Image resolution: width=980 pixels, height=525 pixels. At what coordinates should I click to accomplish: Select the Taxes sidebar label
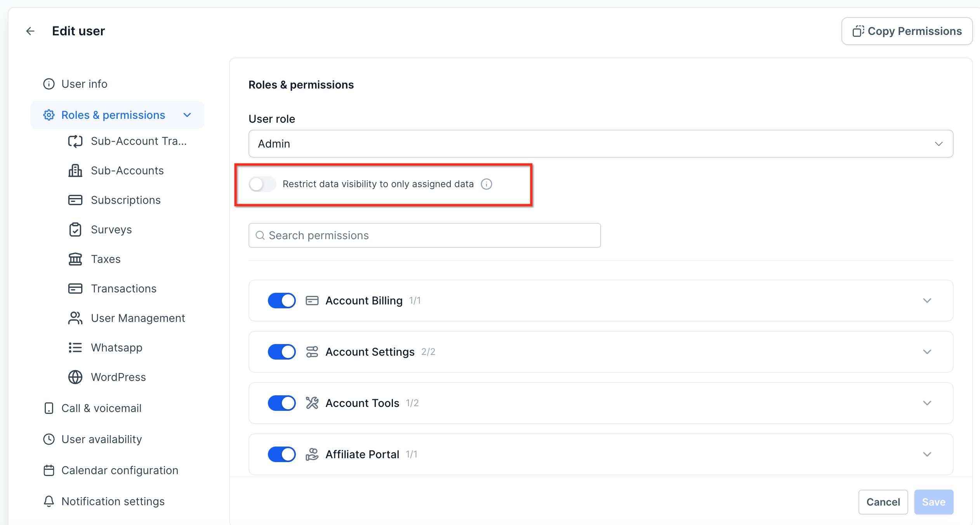[x=106, y=259]
